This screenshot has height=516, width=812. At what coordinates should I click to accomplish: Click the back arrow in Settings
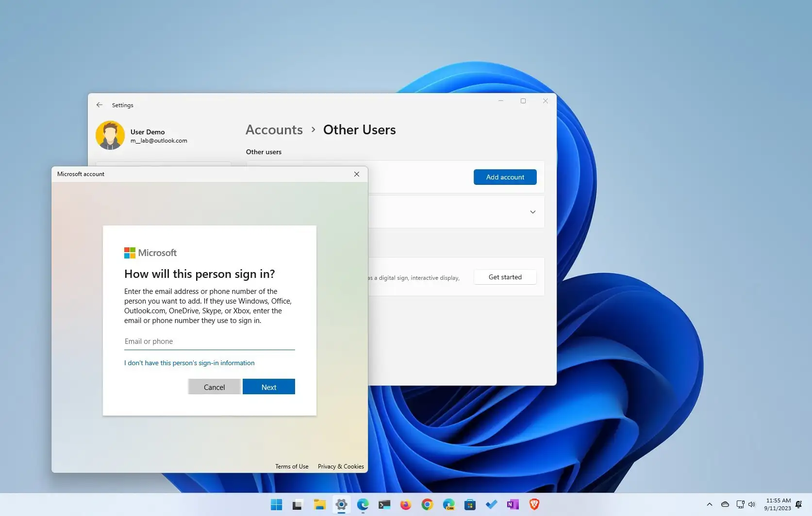point(99,105)
